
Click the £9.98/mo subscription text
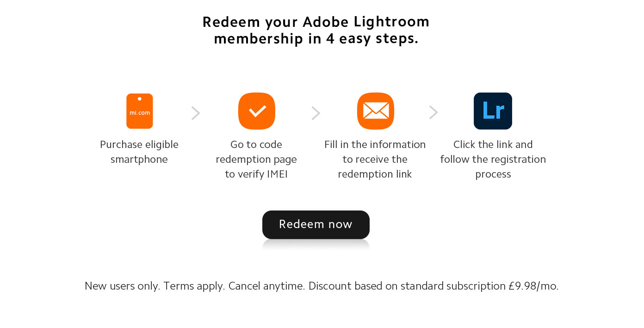[x=532, y=286]
